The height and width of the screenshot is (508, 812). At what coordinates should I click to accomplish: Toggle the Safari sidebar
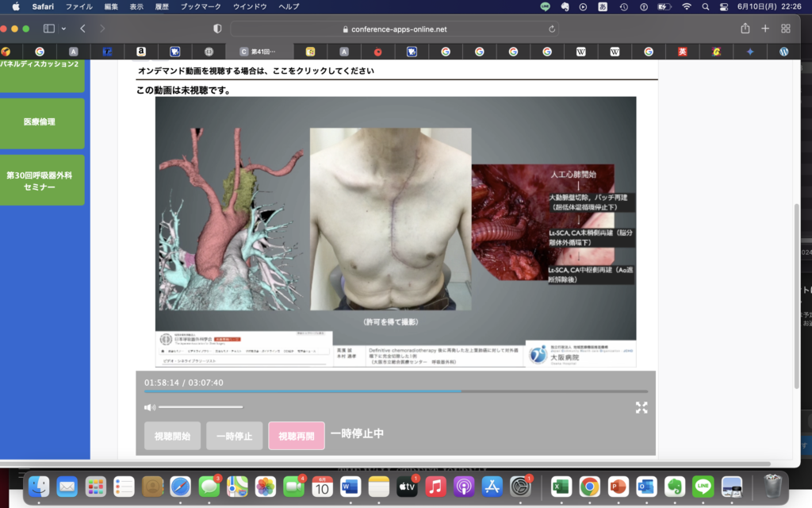click(x=48, y=29)
